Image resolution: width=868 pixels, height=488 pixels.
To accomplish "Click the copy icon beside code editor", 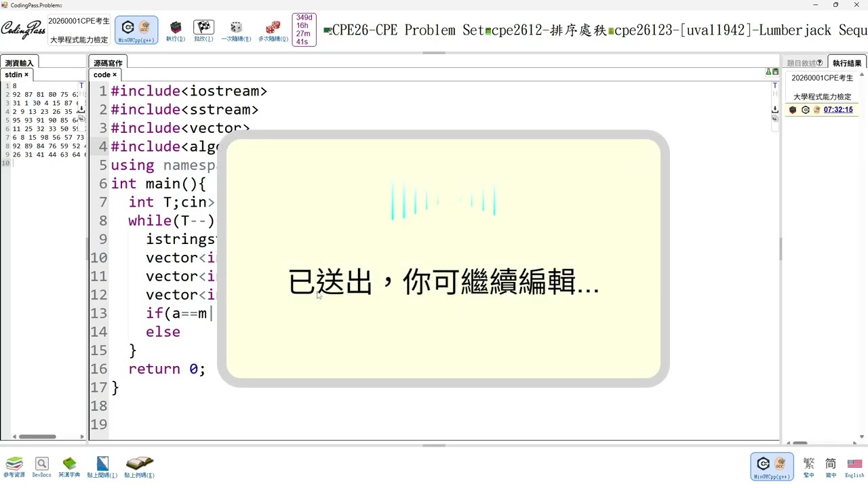I will coord(775,118).
